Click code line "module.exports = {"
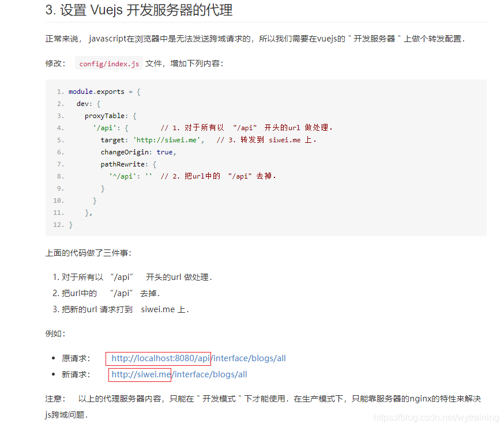The image size is (504, 428). 104,92
